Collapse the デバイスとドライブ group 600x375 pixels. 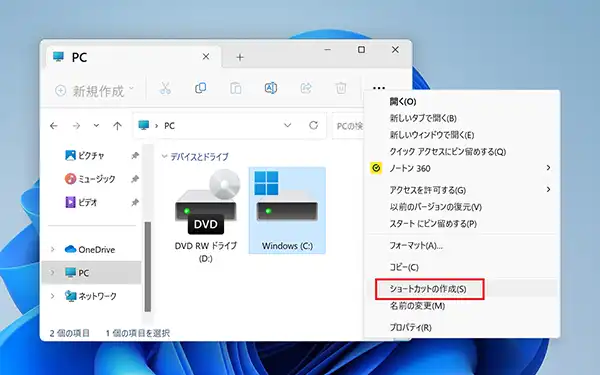click(x=165, y=157)
